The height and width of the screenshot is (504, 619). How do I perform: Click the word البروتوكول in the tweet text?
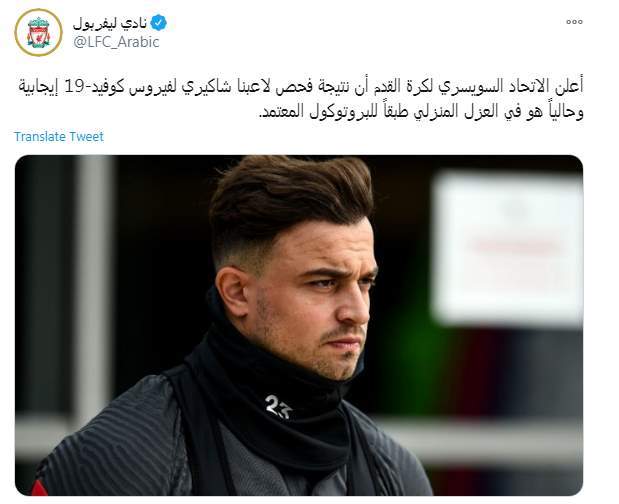(346, 111)
